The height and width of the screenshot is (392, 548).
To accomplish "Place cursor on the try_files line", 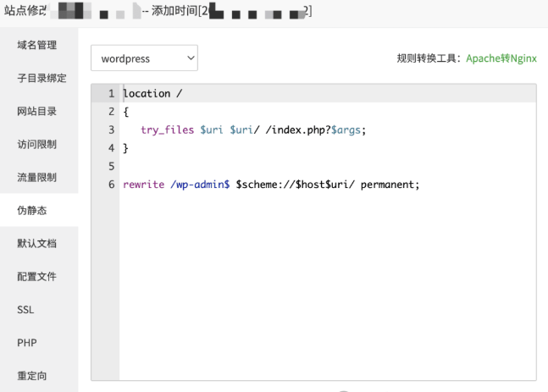I will [x=254, y=130].
